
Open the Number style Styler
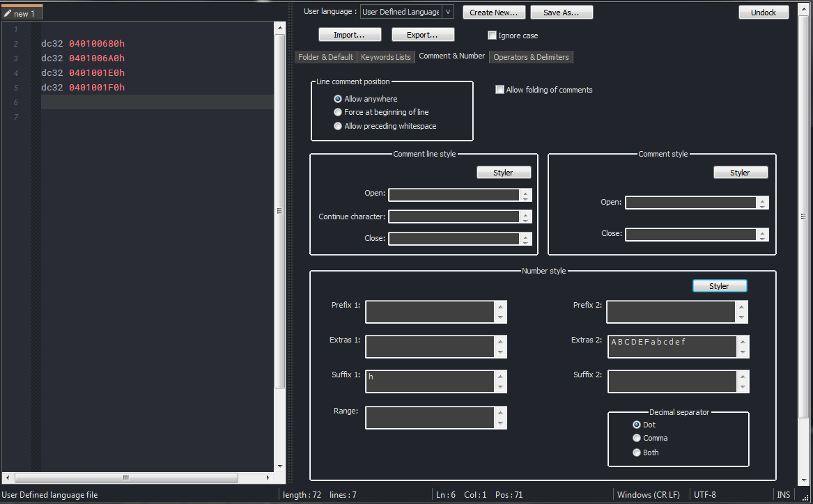[x=720, y=286]
